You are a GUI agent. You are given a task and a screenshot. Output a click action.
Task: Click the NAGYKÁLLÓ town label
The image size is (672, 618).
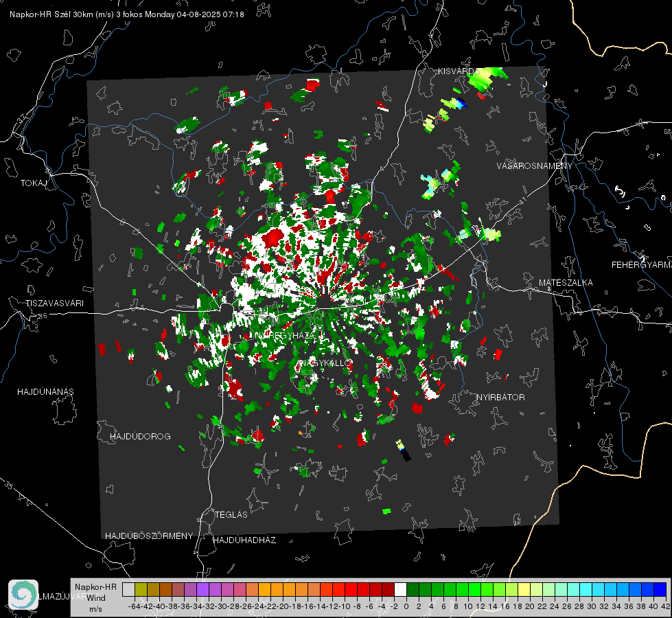click(325, 363)
